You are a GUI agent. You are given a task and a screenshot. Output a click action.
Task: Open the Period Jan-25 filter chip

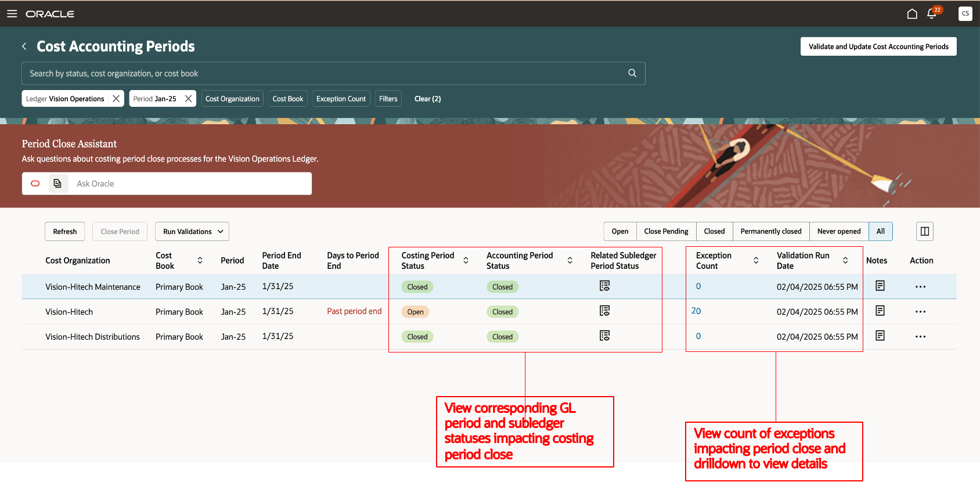154,99
